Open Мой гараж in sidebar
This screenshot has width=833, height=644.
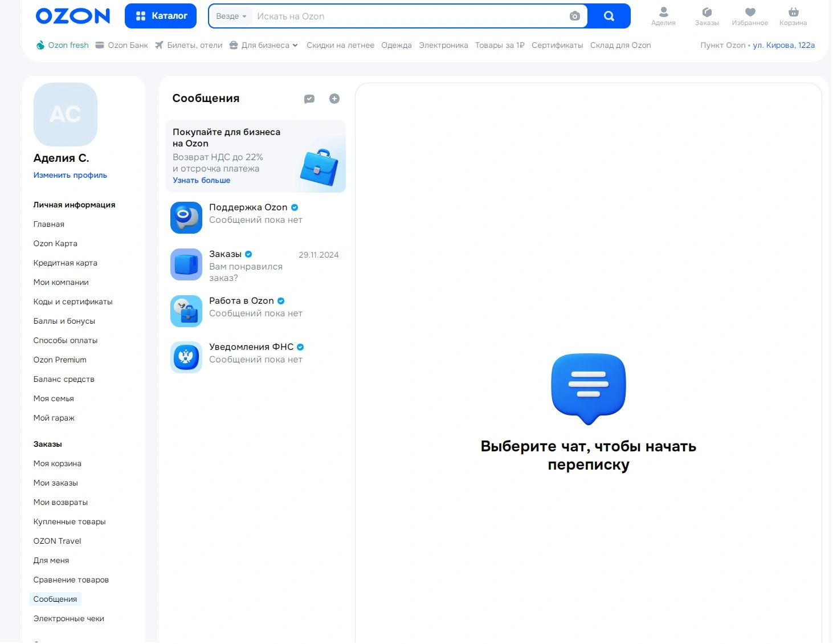[x=54, y=418]
